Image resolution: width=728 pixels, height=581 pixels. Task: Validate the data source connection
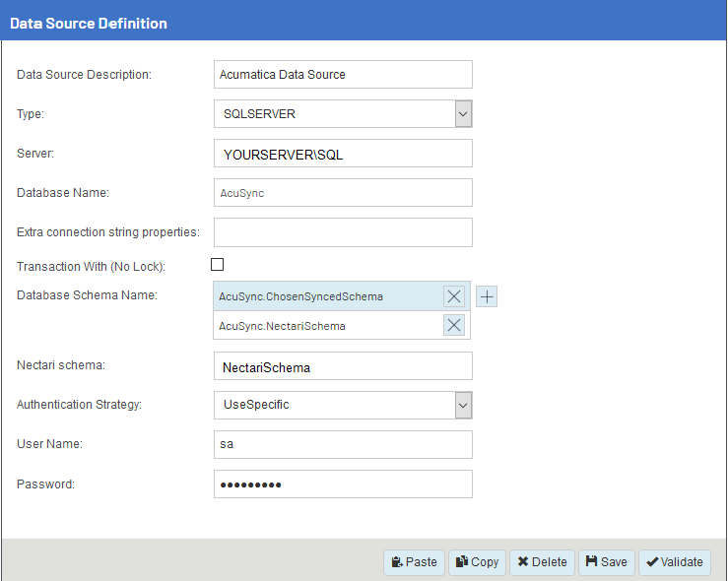click(675, 562)
